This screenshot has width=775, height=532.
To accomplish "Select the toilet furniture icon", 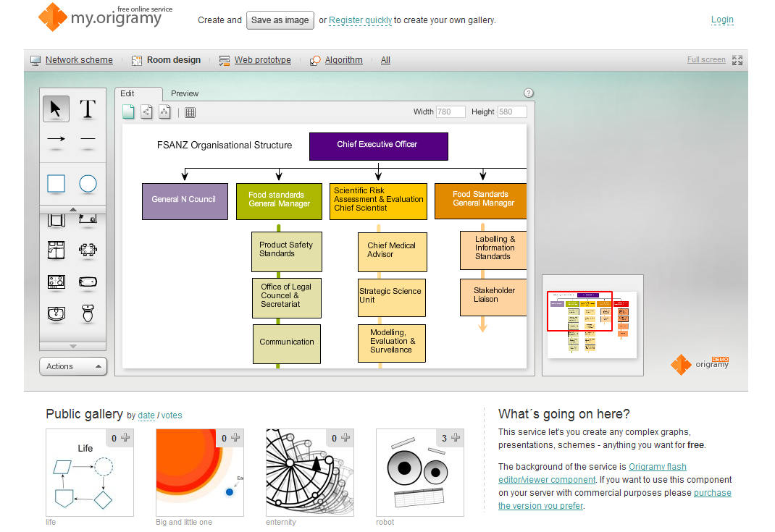I will [88, 313].
